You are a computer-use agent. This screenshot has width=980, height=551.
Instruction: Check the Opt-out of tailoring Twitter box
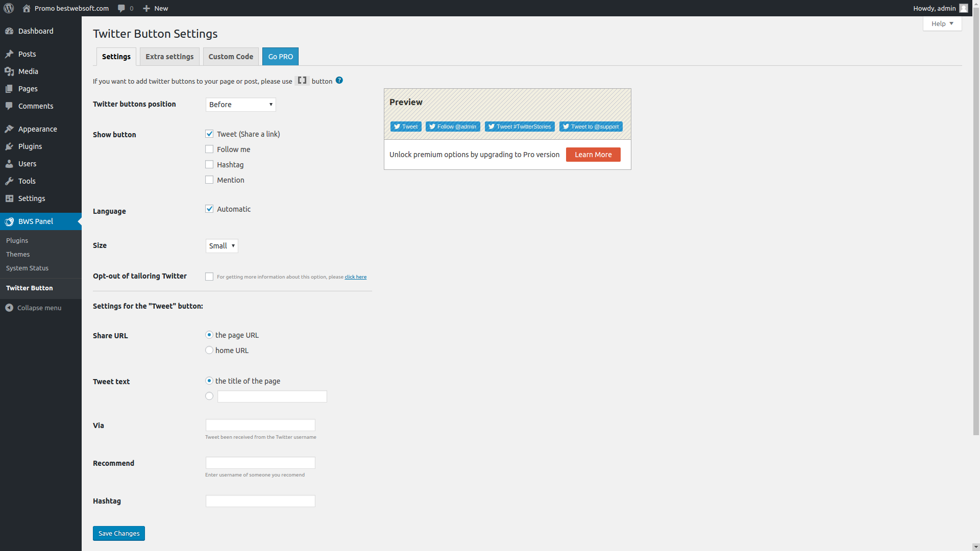tap(209, 277)
